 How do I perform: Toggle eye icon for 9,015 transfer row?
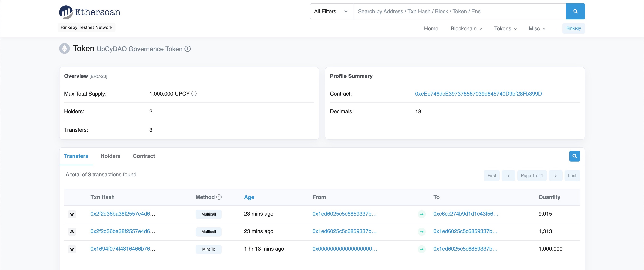(x=72, y=214)
